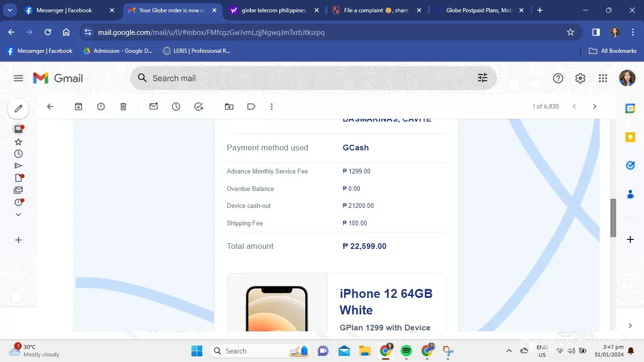Screen dimensions: 644x362
Task: Open Drafts in the left rail
Action: (18, 178)
